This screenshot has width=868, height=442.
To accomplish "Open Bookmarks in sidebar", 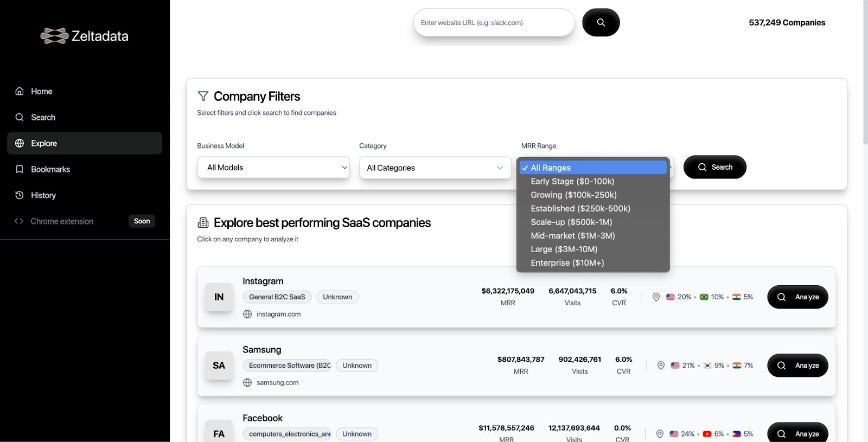I will click(85, 169).
